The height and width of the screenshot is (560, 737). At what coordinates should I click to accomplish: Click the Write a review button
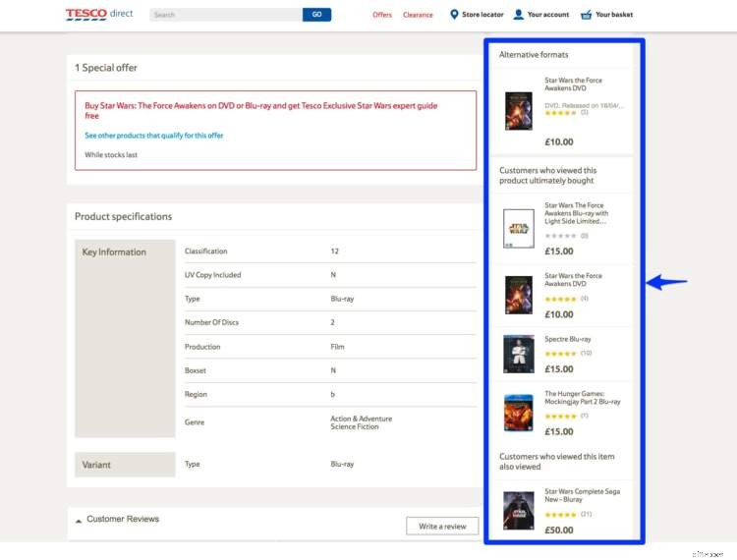[442, 527]
